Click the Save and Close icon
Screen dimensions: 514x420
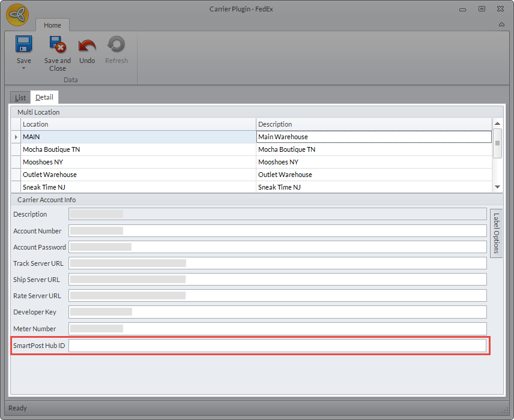57,45
